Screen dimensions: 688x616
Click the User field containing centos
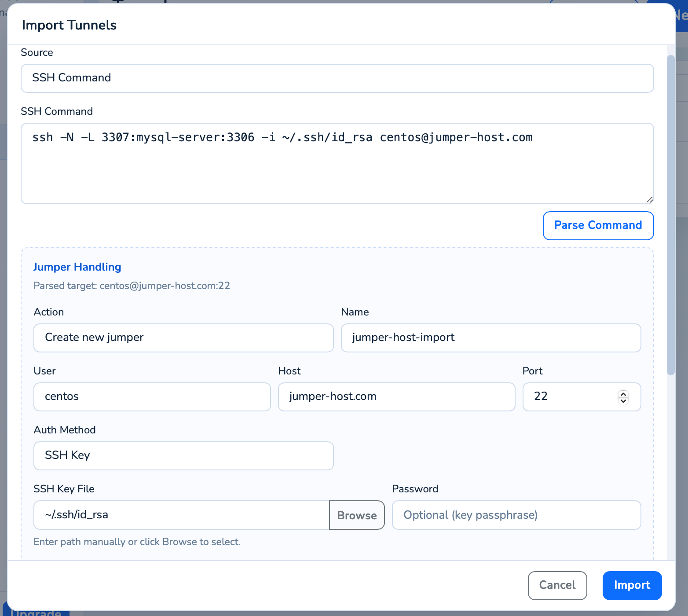pyautogui.click(x=152, y=397)
